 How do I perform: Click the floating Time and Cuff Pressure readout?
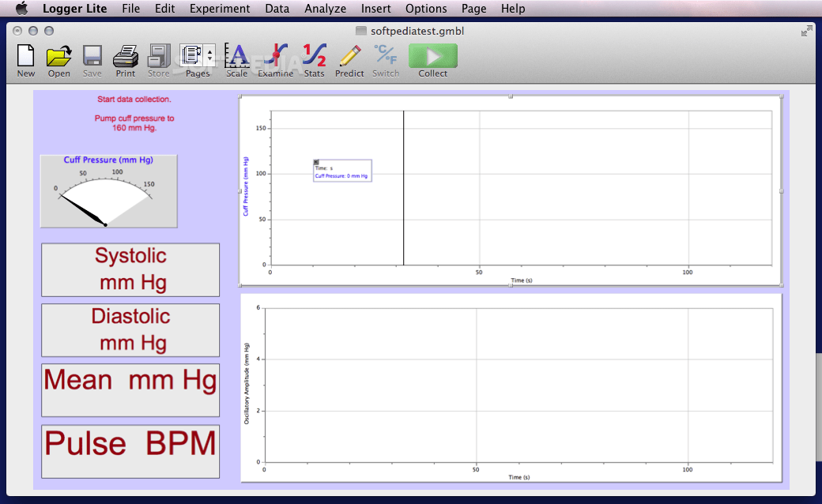(342, 171)
